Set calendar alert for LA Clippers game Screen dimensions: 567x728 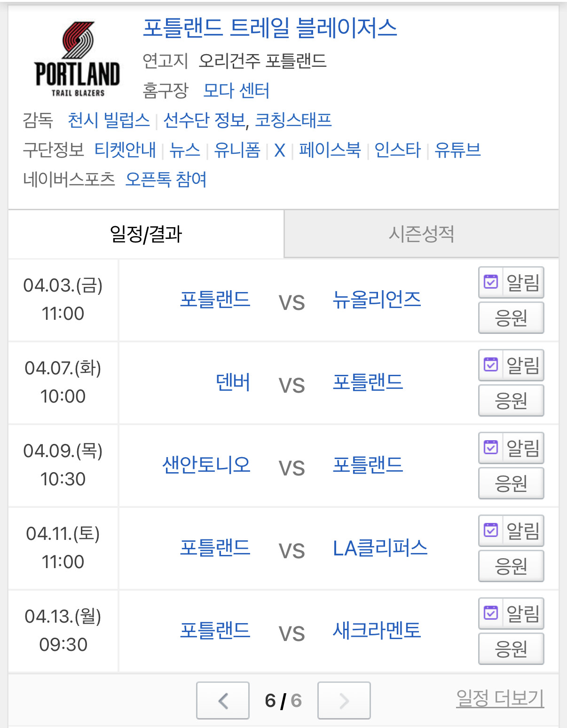tap(511, 531)
